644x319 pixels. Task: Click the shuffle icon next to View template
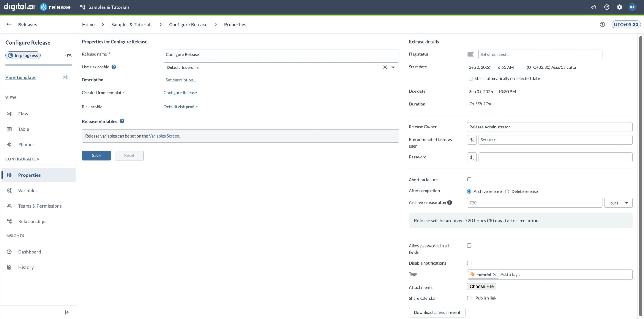pos(65,77)
